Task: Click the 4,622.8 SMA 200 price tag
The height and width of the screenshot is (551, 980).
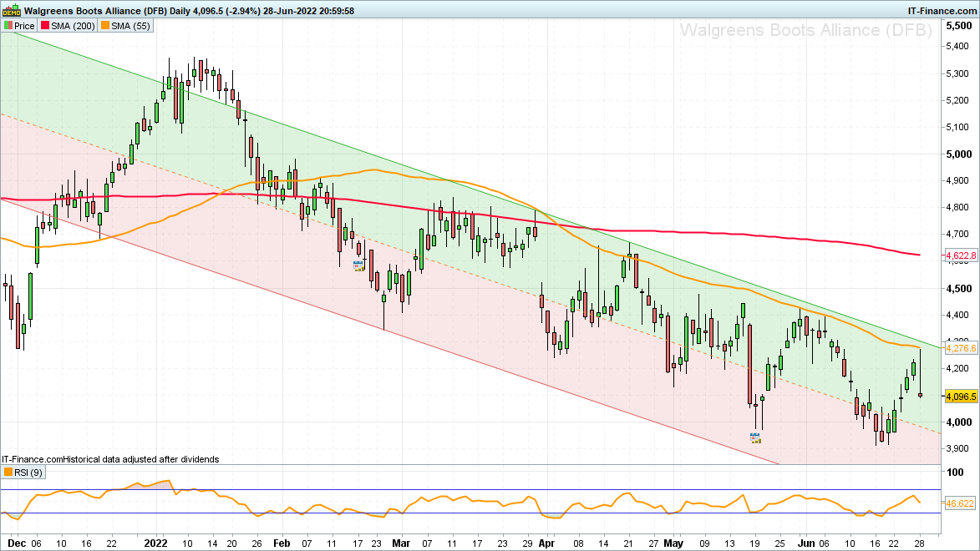Action: tap(961, 255)
